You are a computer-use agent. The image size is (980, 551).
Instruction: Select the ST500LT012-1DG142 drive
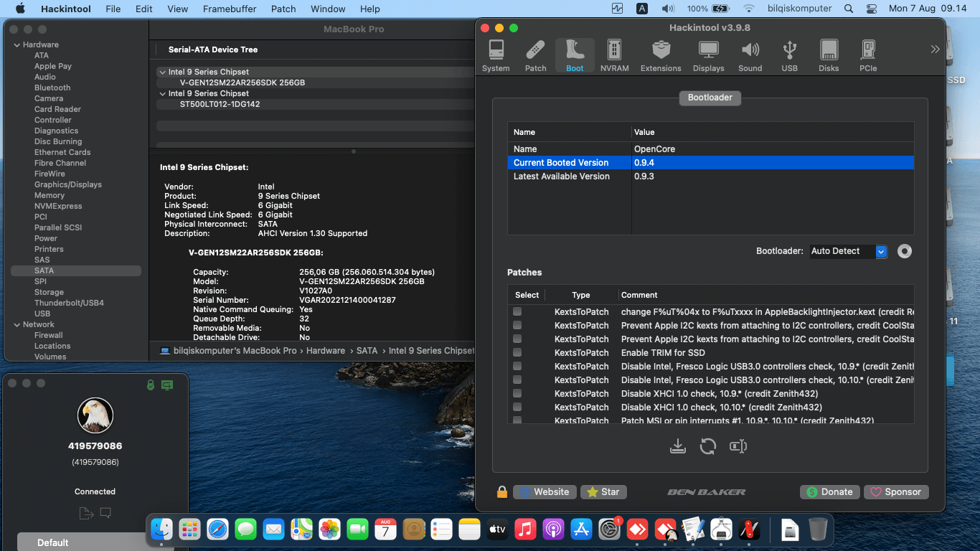tap(220, 105)
